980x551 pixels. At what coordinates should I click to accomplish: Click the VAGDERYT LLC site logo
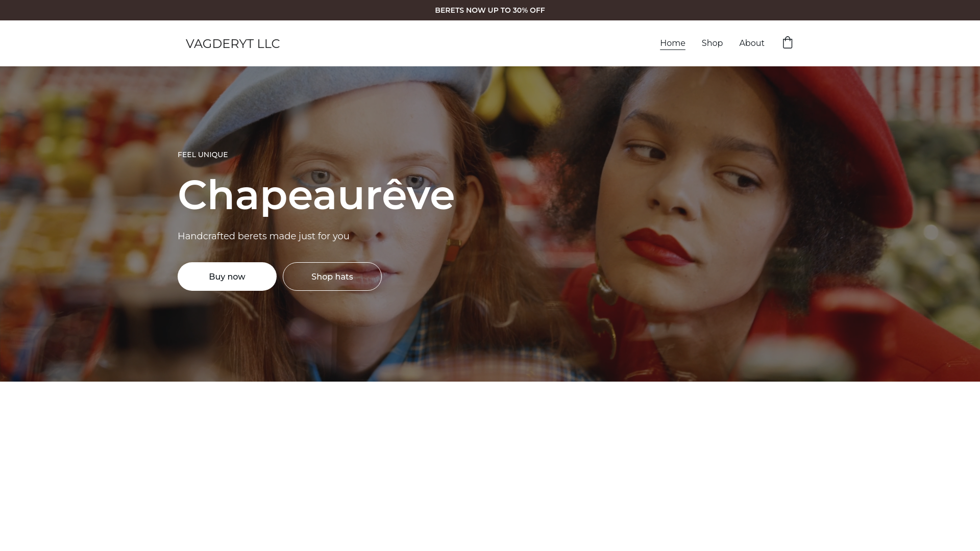[x=233, y=44]
